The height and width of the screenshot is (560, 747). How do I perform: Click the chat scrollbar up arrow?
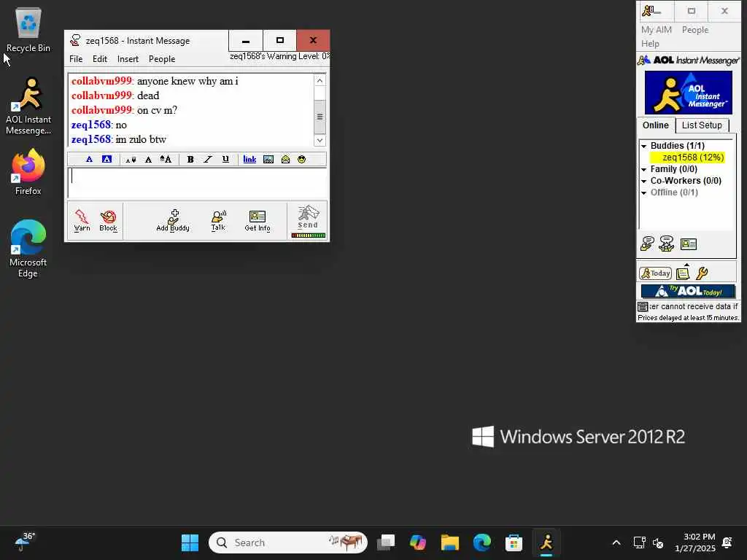click(x=320, y=80)
